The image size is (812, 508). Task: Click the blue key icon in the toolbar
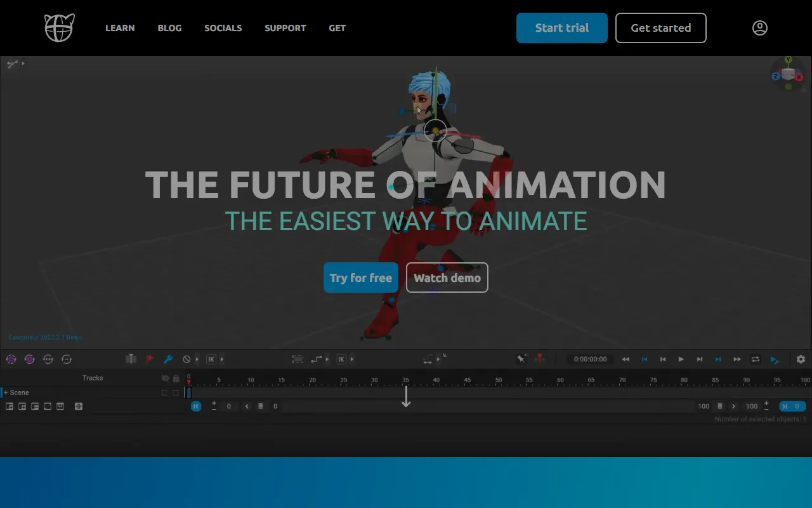pos(168,359)
